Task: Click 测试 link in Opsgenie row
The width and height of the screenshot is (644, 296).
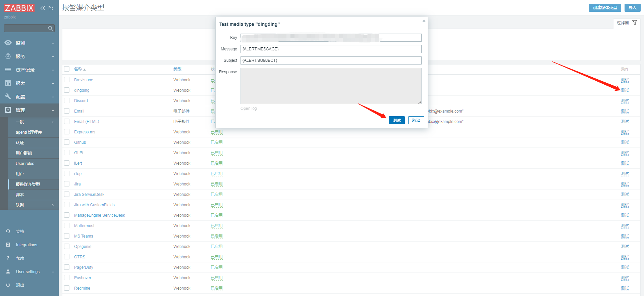Action: [625, 246]
